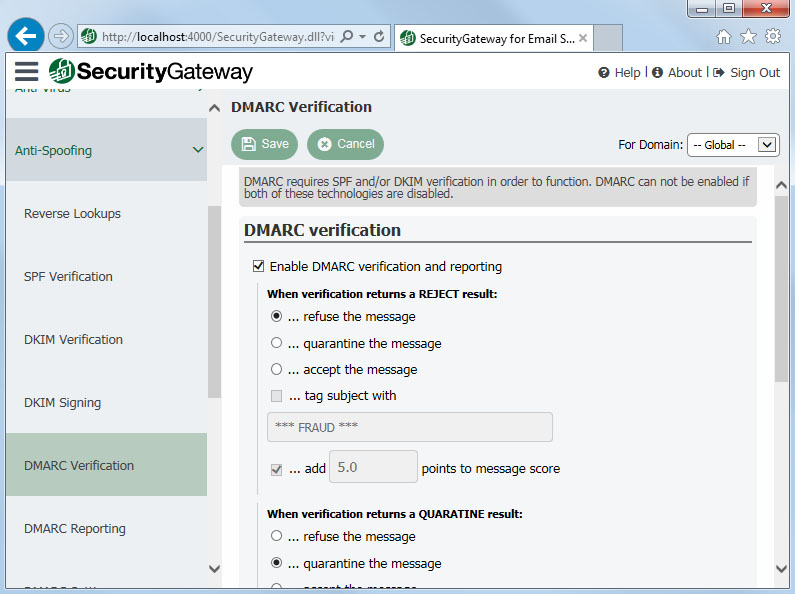Image resolution: width=795 pixels, height=594 pixels.
Task: Click the content scrollbar down arrow
Action: point(781,569)
